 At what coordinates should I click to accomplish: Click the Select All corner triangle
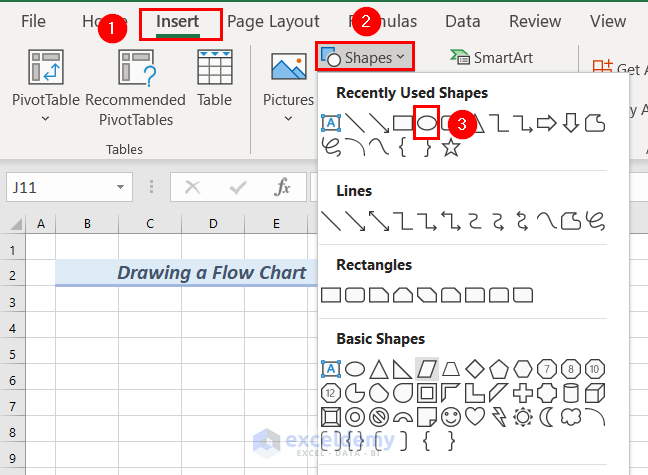point(16,224)
